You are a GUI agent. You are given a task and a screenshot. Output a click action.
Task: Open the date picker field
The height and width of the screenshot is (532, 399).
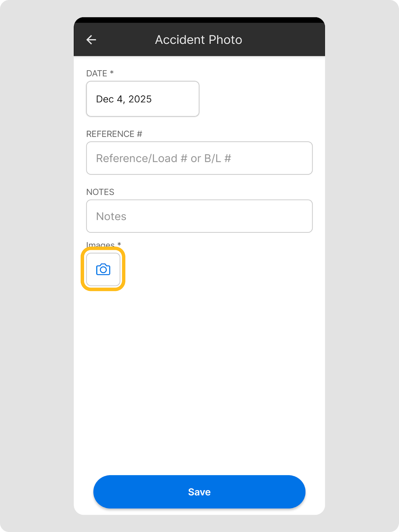click(x=143, y=99)
